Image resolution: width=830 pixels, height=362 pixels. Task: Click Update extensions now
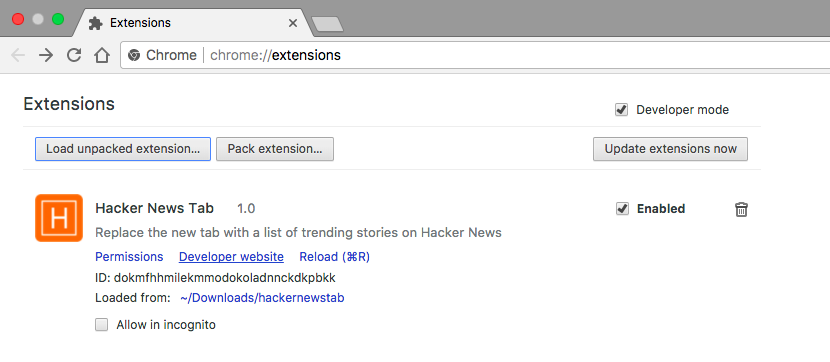tap(670, 149)
